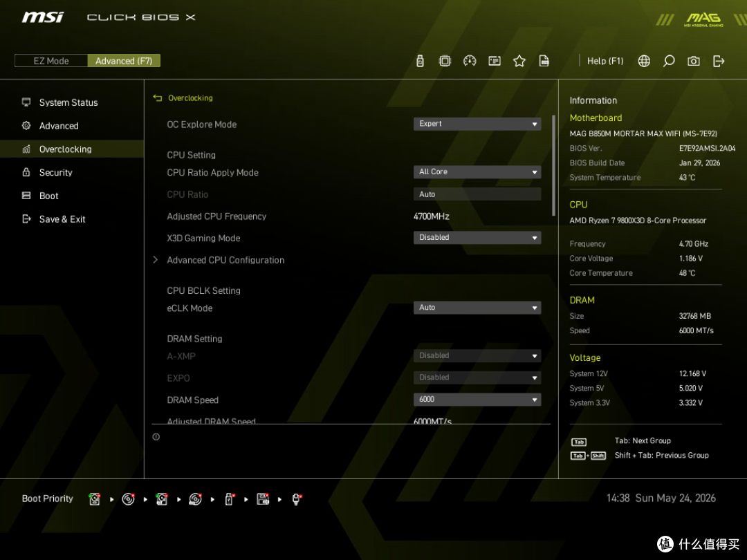Click the memory card icon in top toolbar
This screenshot has height=560, width=747.
pos(494,61)
